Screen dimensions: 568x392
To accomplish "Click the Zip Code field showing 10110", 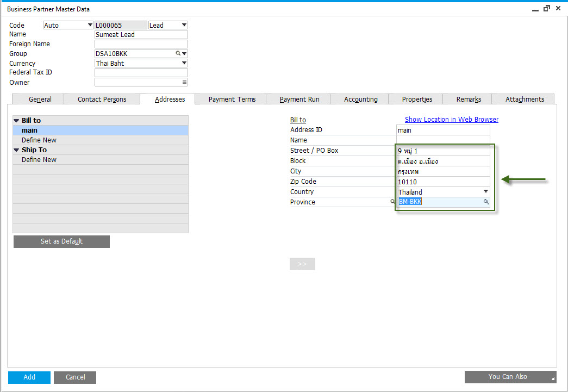I will click(x=443, y=182).
